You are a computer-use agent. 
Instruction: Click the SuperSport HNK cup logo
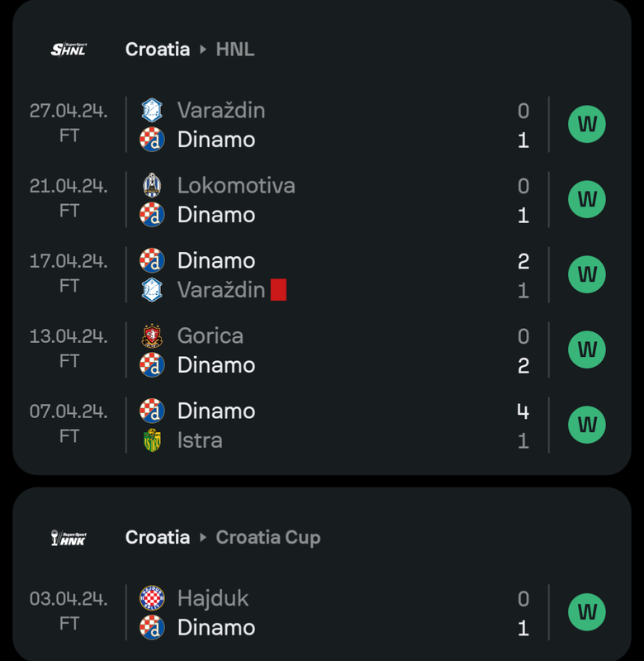pyautogui.click(x=69, y=538)
